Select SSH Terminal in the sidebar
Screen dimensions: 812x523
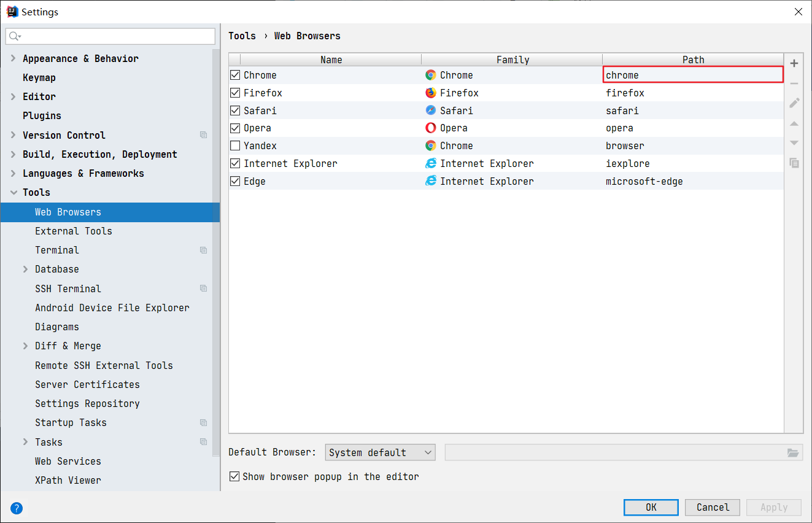coord(68,289)
